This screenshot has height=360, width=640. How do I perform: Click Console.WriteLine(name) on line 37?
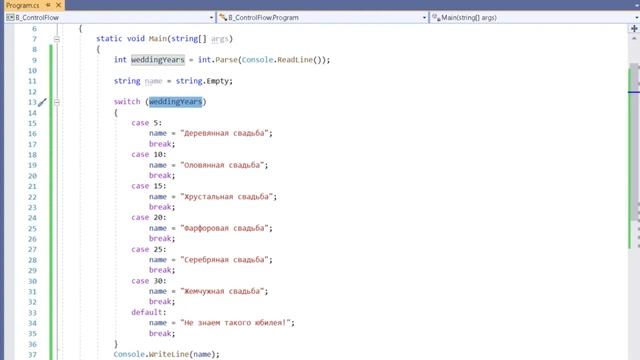(167, 354)
